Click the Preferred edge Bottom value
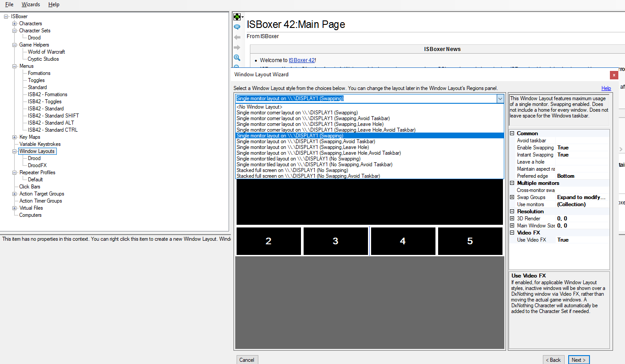The image size is (625, 364). (x=566, y=176)
